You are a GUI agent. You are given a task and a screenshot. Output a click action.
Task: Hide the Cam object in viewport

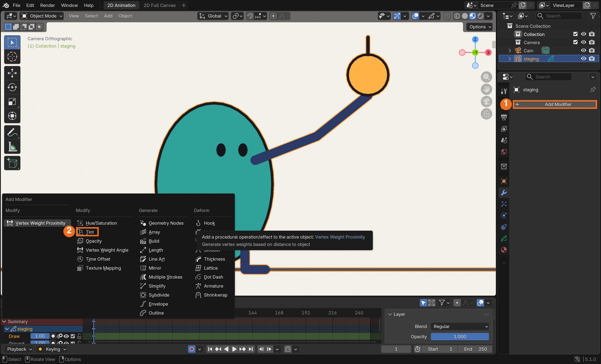[583, 50]
